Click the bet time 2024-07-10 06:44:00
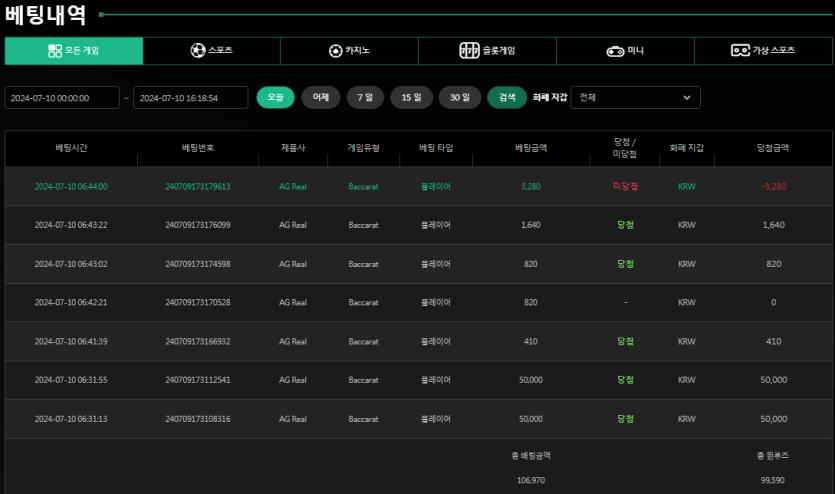The image size is (835, 494). pos(71,187)
